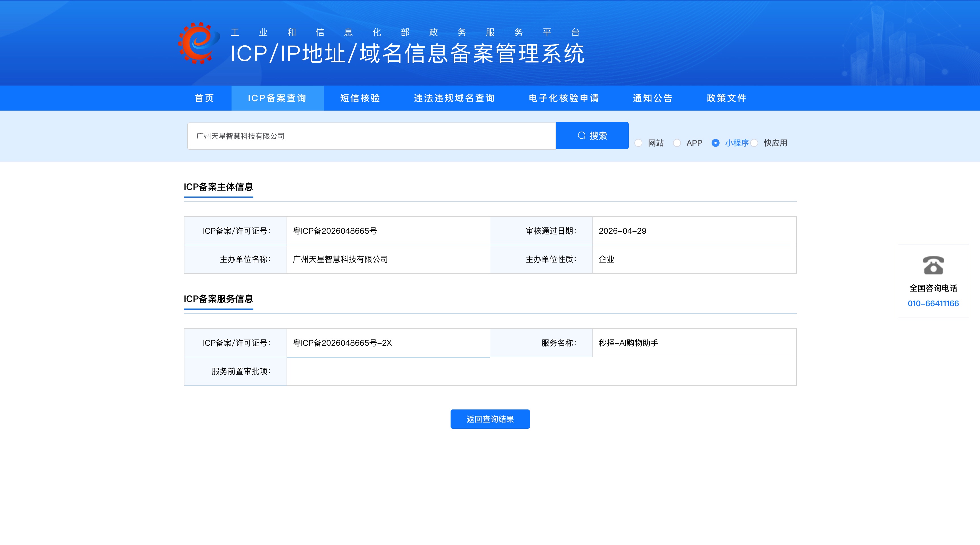Image resolution: width=980 pixels, height=545 pixels.
Task: Go to the 短信核验 tab
Action: (x=360, y=98)
